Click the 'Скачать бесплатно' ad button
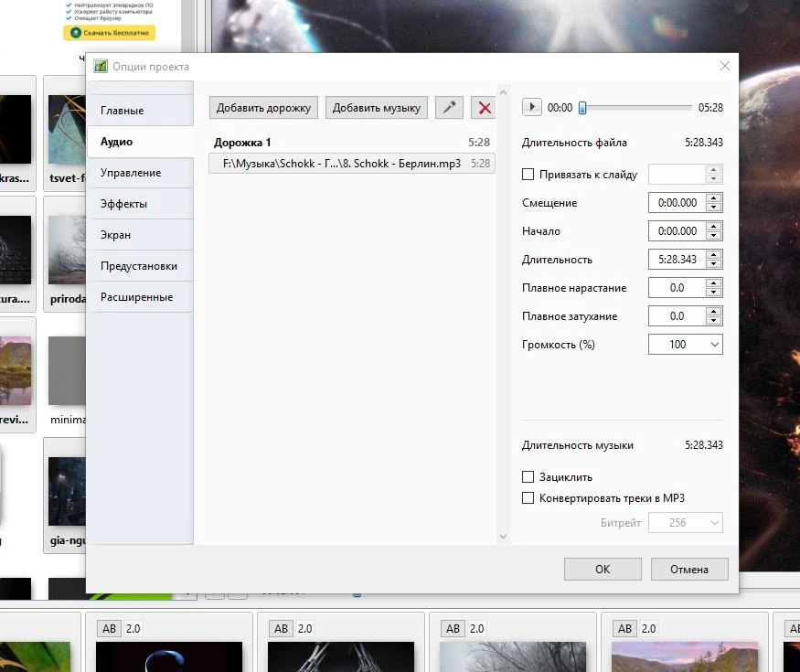Image resolution: width=800 pixels, height=672 pixels. [110, 33]
